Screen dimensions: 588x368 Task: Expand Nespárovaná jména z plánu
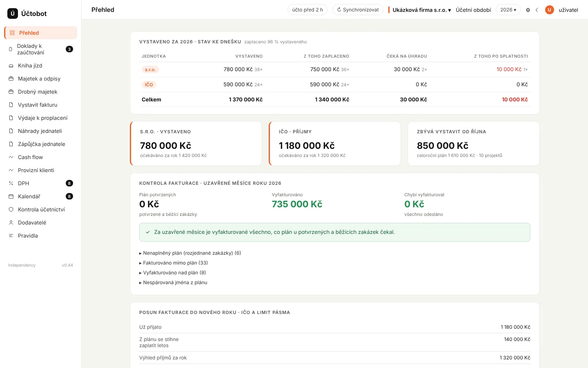coord(173,283)
